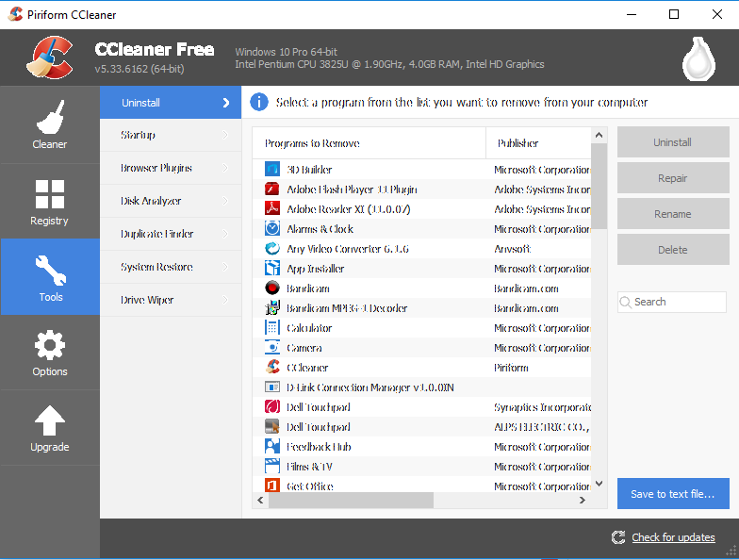Viewport: 739px width, 560px height.
Task: Expand the Browser Plugins chevron
Action: [x=225, y=168]
